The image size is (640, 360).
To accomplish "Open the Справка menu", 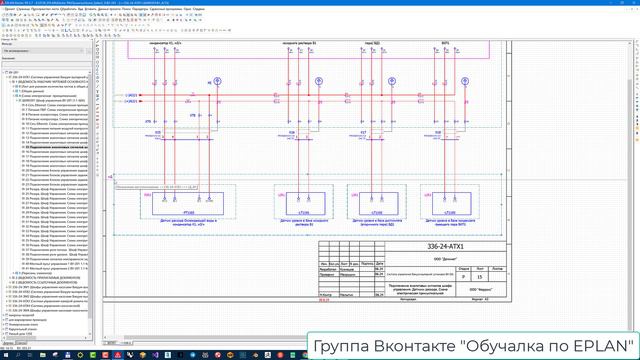I will pyautogui.click(x=199, y=9).
